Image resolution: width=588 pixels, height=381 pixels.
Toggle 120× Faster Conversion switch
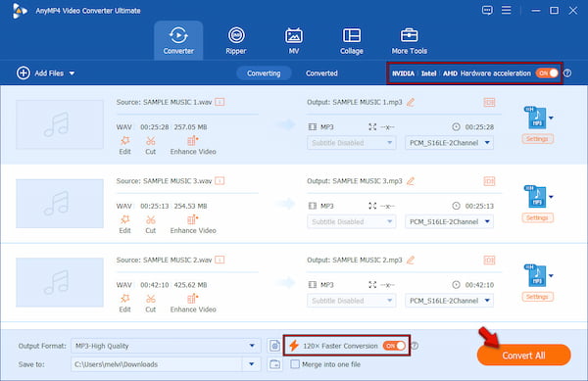point(394,346)
